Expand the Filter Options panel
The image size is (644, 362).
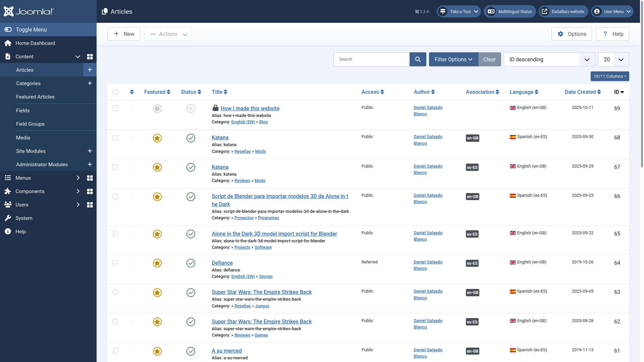click(453, 59)
